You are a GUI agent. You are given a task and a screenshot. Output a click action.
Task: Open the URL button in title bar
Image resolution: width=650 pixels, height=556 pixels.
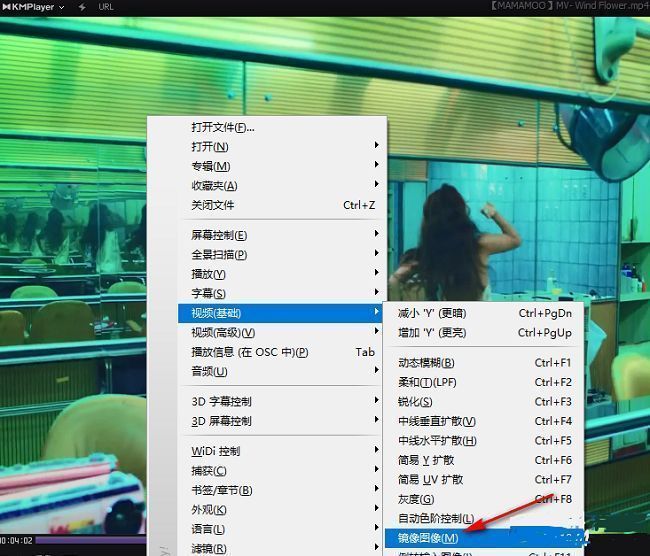[106, 7]
